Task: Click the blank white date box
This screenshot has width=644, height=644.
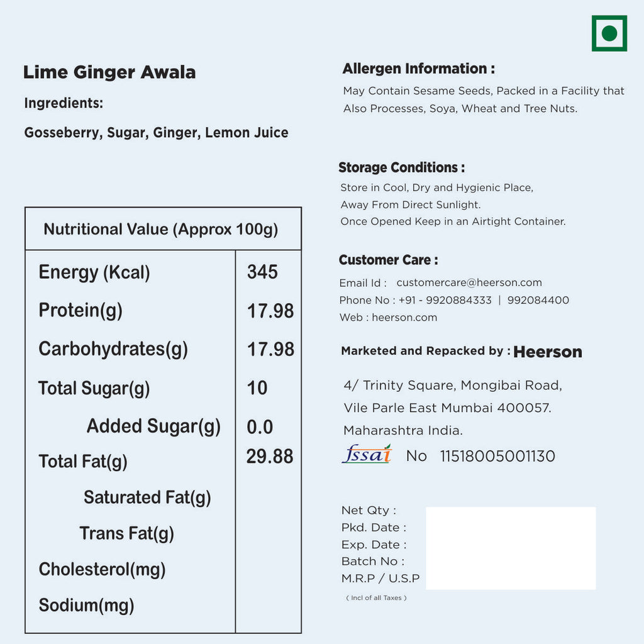Action: [x=510, y=548]
